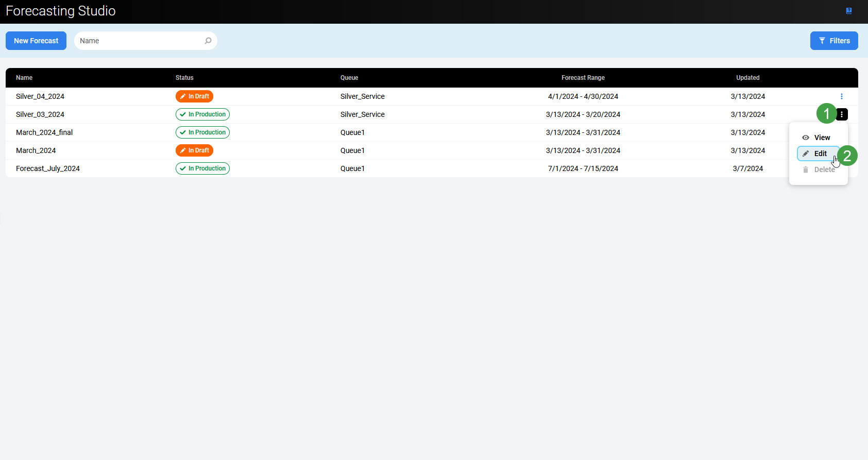This screenshot has width=868, height=460.
Task: Click the three-dot menu button for Silver_03_2024
Action: tap(842, 114)
